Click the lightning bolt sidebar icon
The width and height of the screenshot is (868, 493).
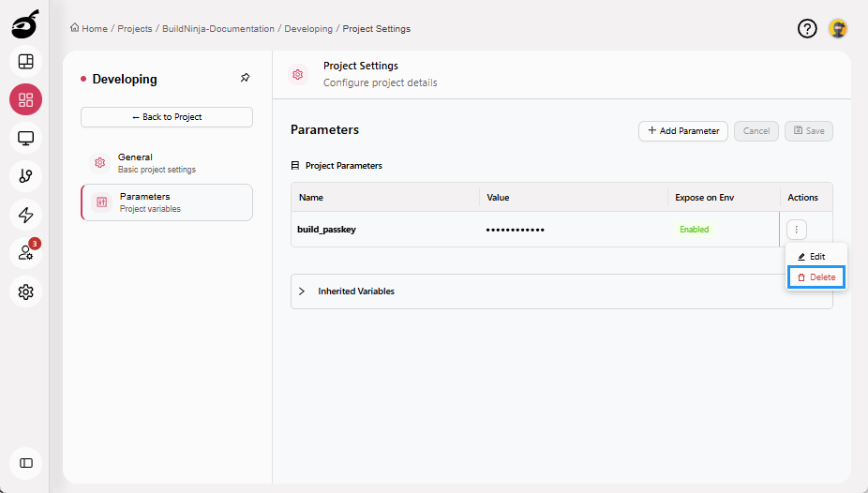(x=25, y=215)
